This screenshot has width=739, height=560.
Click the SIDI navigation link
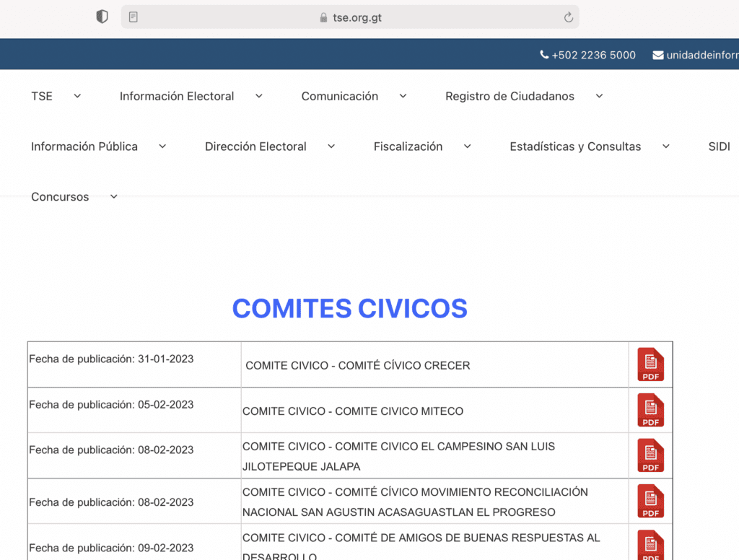click(x=719, y=146)
